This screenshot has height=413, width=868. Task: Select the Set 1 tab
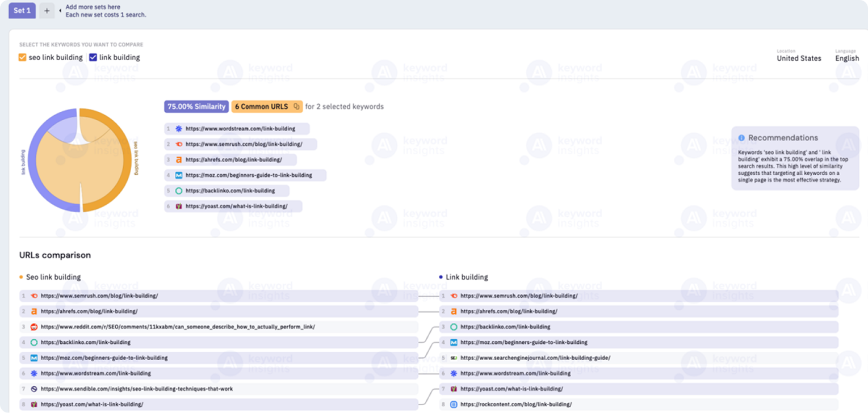pyautogui.click(x=22, y=10)
